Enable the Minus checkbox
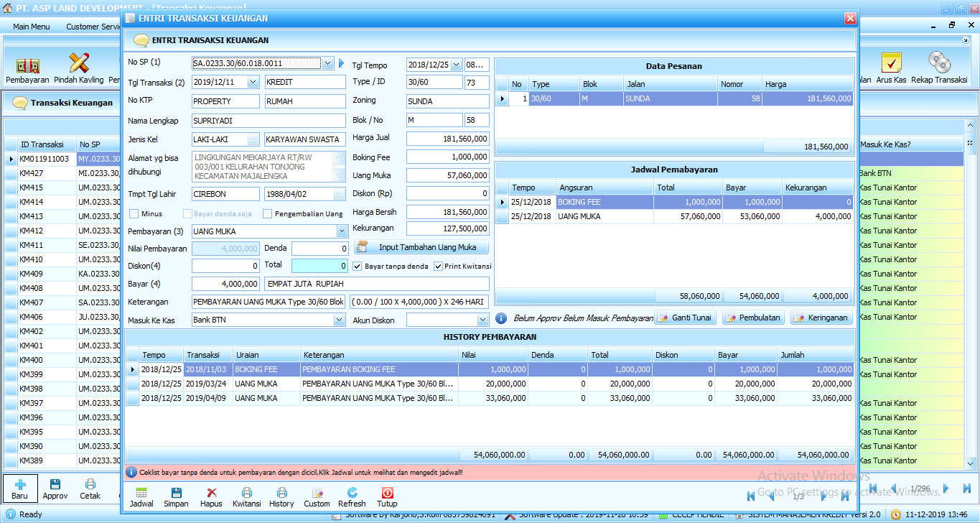This screenshot has width=980, height=523. coord(134,213)
